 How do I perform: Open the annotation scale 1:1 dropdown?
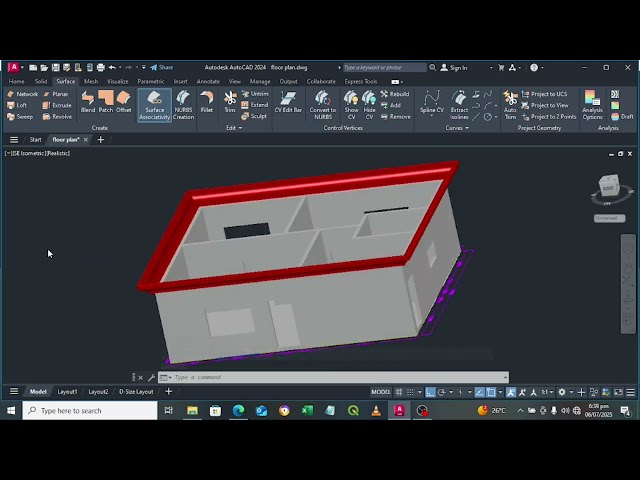547,392
